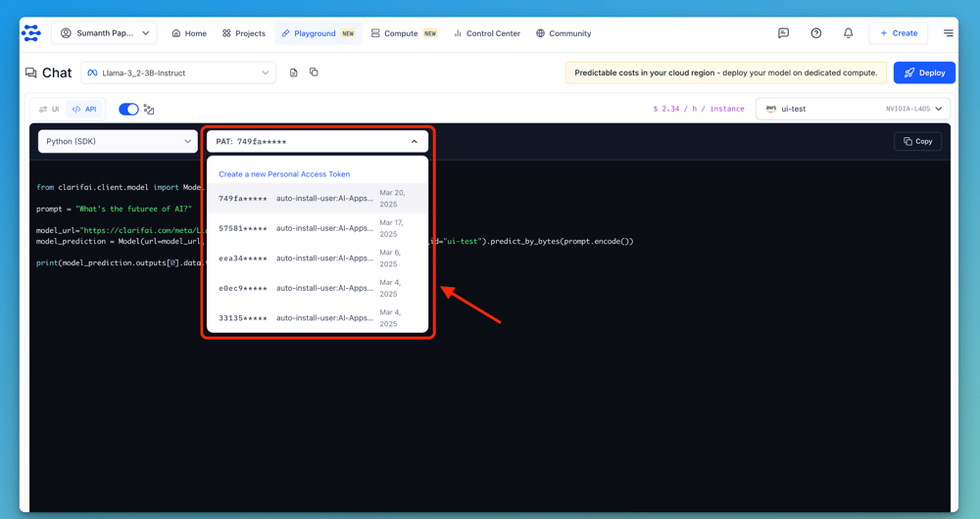This screenshot has width=980, height=519.
Task: Click the document icon beside model selector
Action: pos(294,72)
